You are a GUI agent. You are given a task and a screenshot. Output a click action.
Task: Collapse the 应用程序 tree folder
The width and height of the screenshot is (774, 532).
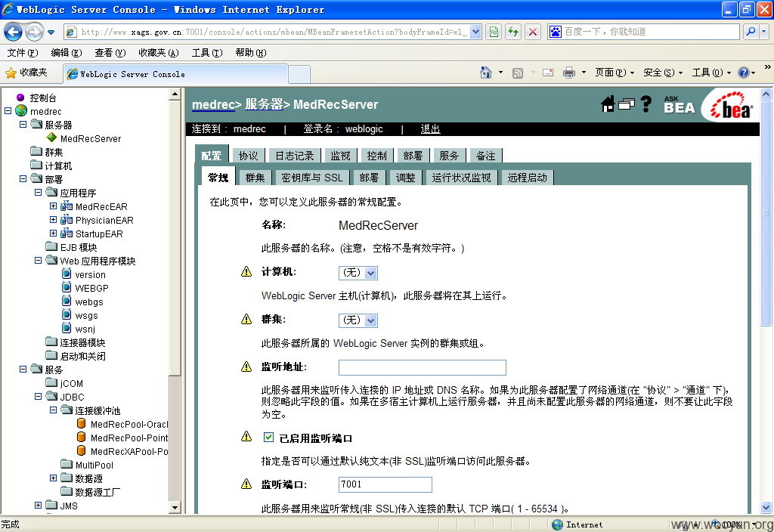pos(39,193)
